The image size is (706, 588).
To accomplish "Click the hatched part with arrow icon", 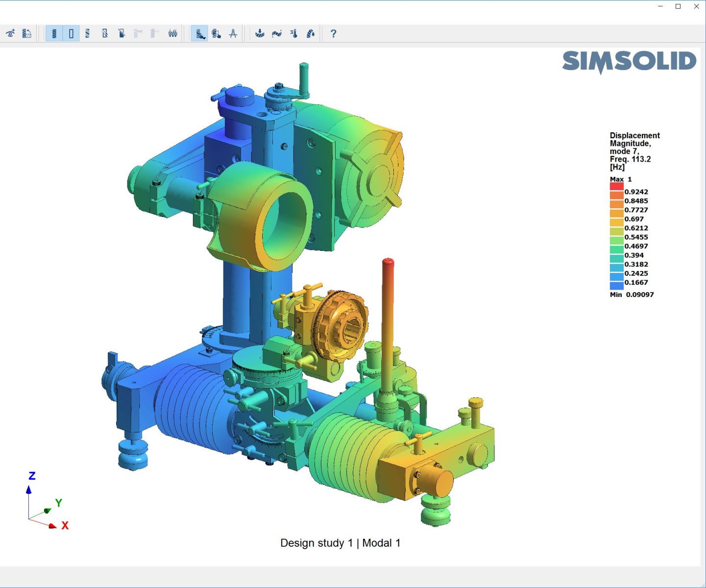I will pos(27,33).
